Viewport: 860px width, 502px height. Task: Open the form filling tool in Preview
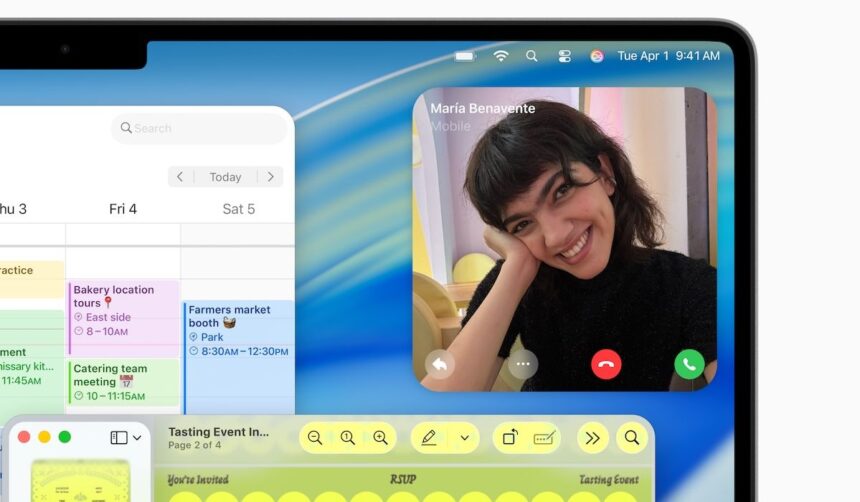click(544, 438)
